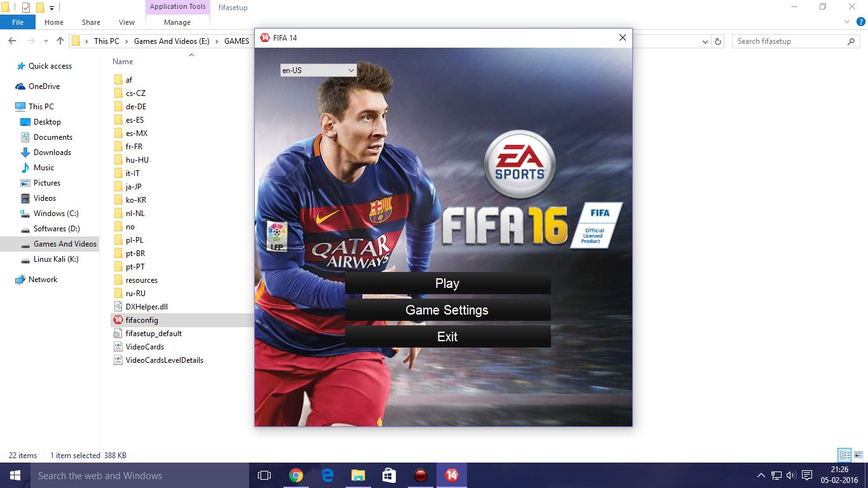This screenshot has width=868, height=488.
Task: Open the Action Center notifications icon
Action: [807, 475]
